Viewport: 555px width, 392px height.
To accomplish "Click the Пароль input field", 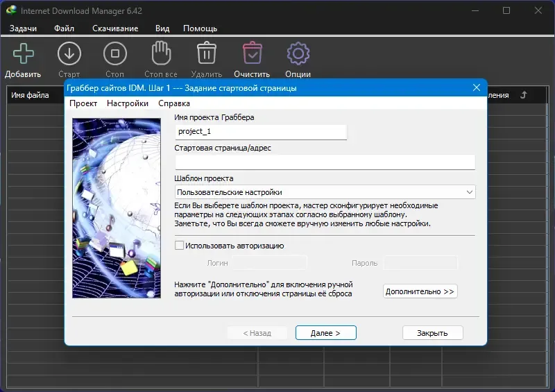I will tap(420, 263).
